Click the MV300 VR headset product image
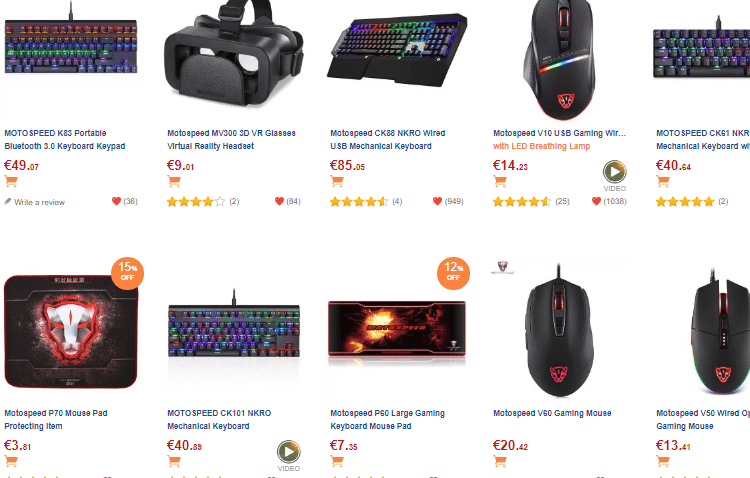 (233, 54)
